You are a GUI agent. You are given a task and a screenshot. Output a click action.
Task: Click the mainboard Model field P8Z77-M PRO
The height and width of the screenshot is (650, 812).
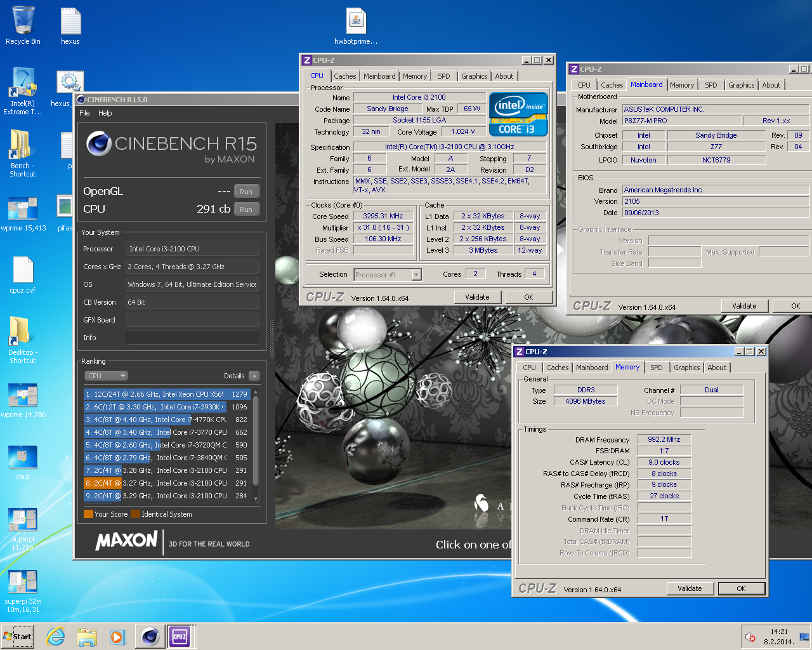pyautogui.click(x=682, y=121)
